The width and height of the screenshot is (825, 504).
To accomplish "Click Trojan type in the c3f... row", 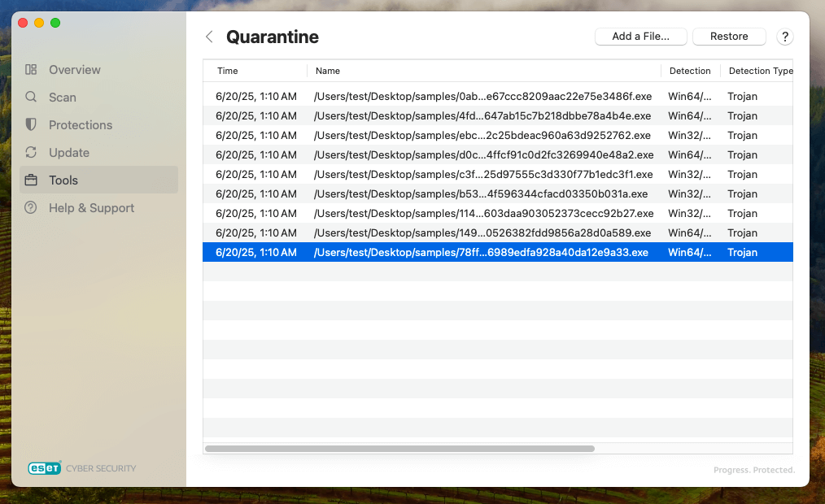I will click(742, 174).
